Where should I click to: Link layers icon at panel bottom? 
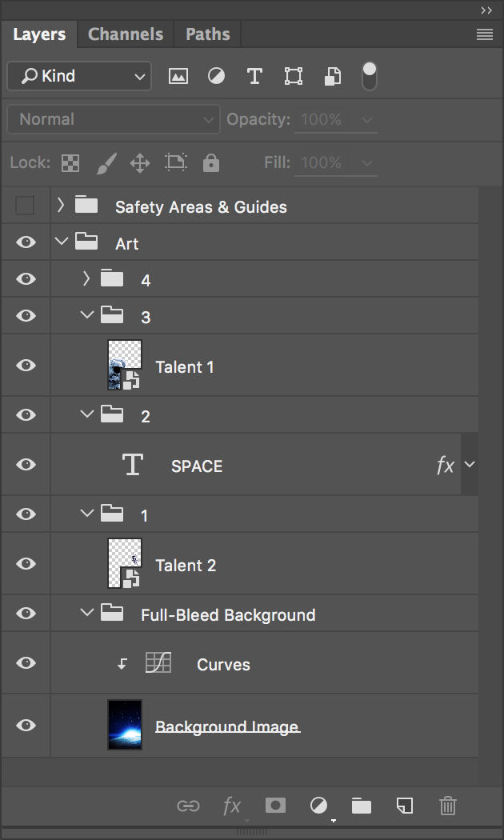coord(188,806)
